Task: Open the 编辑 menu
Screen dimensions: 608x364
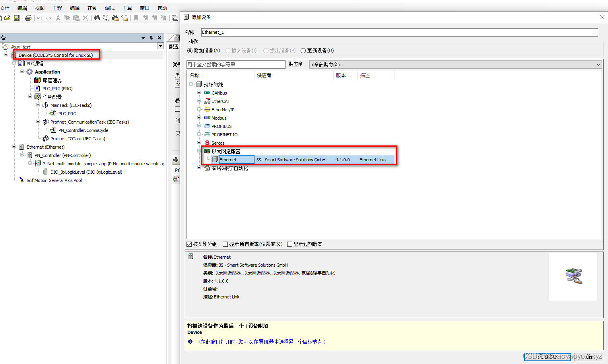Action: (x=22, y=8)
